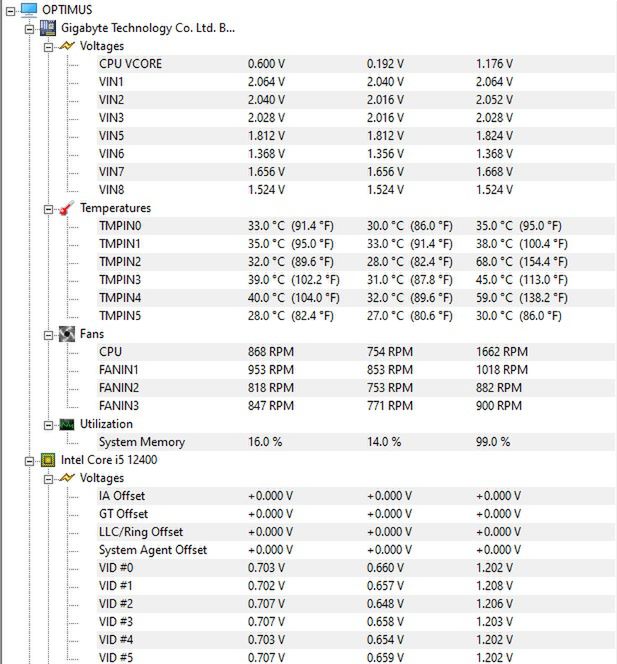
Task: Click System Memory max value 99.0 %
Action: pyautogui.click(x=493, y=442)
